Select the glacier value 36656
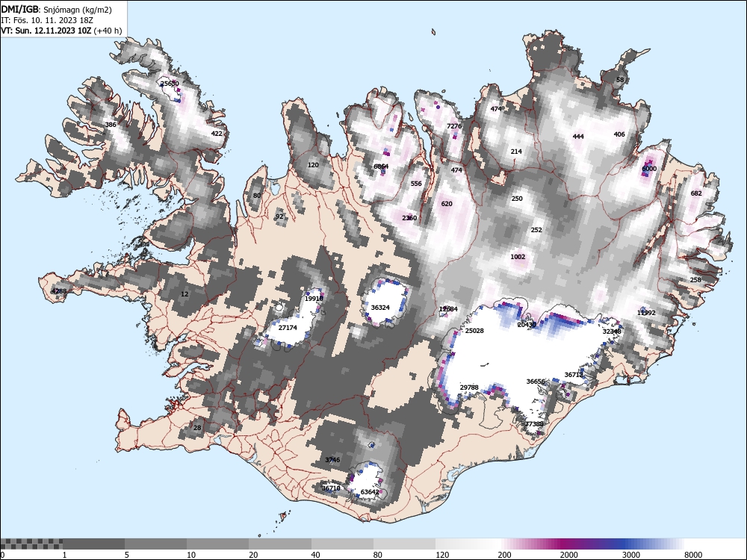Screen dimensions: 747x560 (536, 382)
